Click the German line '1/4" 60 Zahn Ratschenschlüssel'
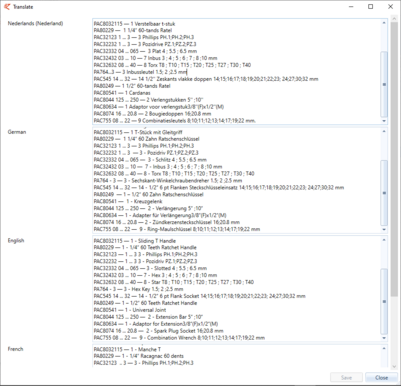This screenshot has height=386, width=401. tap(147, 139)
